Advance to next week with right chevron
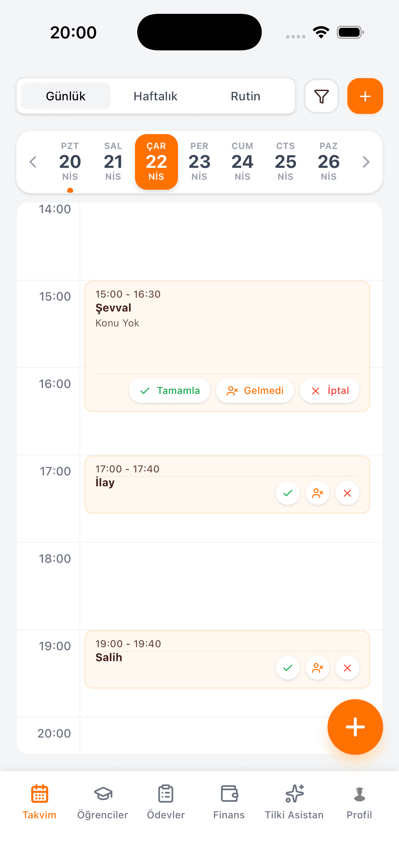 point(366,162)
